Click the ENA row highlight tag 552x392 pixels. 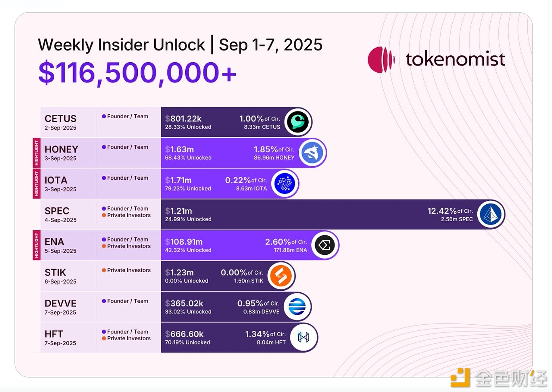pyautogui.click(x=36, y=245)
